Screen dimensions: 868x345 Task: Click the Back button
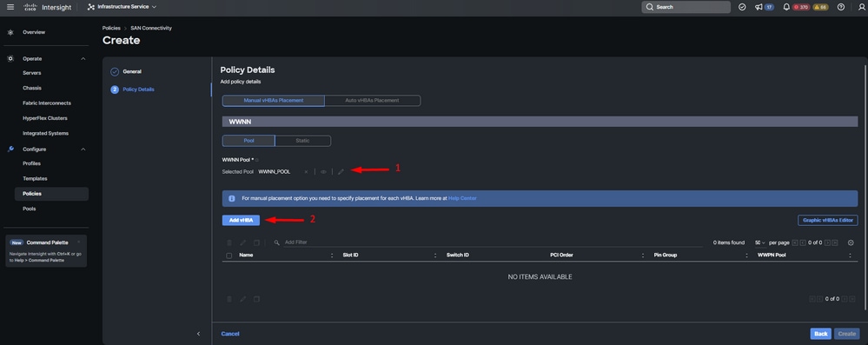820,334
